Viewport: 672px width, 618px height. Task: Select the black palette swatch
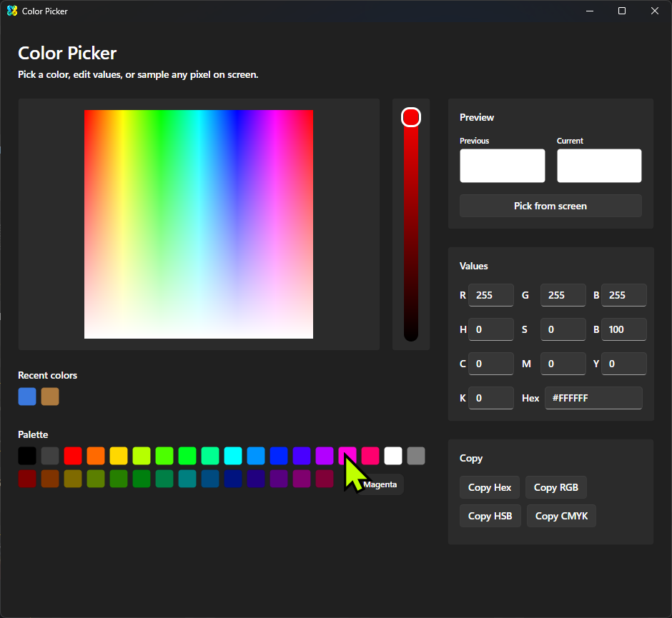27,456
